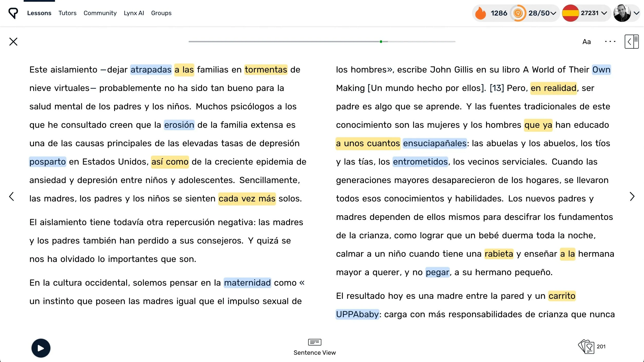Image resolution: width=644 pixels, height=362 pixels.
Task: Open the streak flame icon
Action: tap(480, 13)
